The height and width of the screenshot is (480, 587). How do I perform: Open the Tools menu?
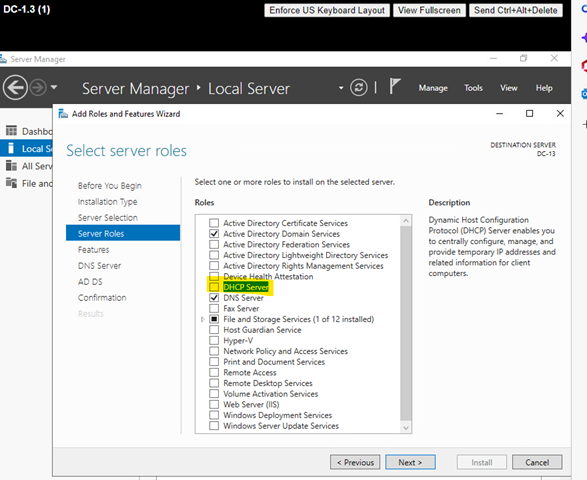click(x=474, y=88)
